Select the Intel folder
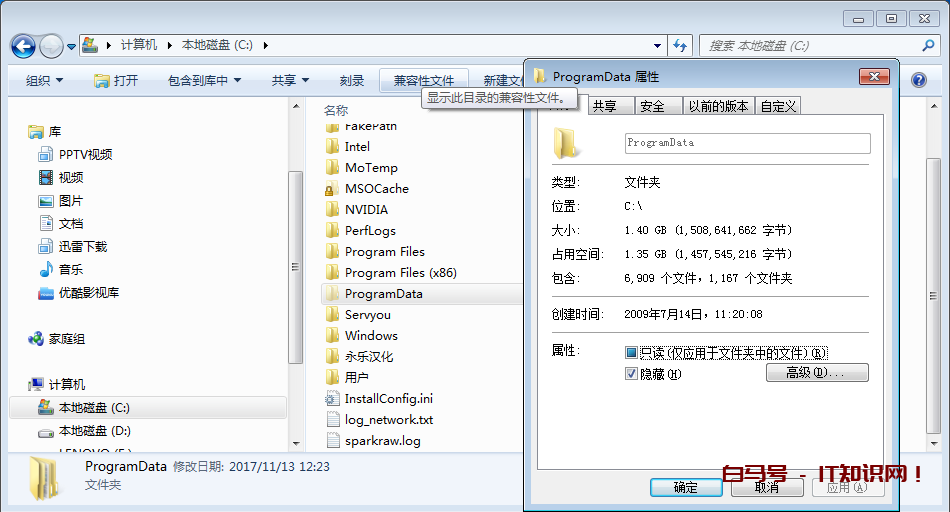 pyautogui.click(x=357, y=147)
